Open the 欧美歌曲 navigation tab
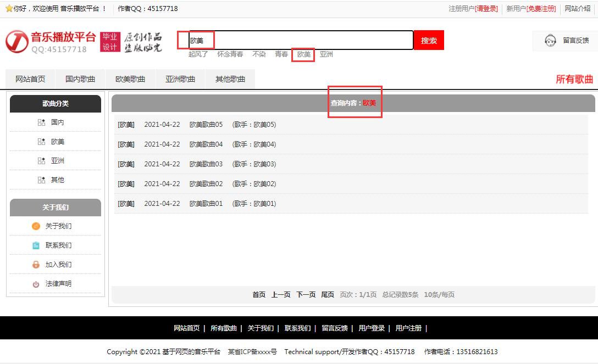The image size is (598, 364). [130, 79]
